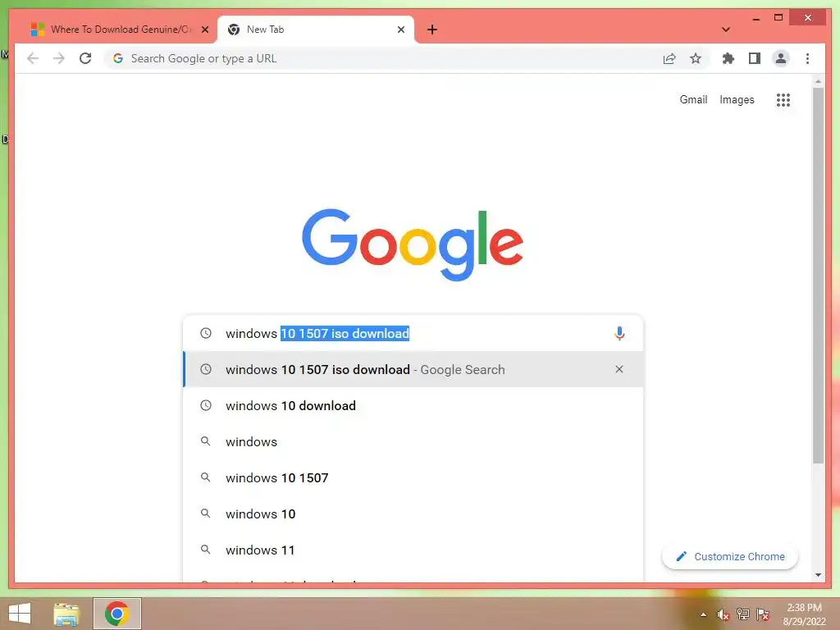Click clock icon beside windows 10 download
This screenshot has width=840, height=630.
[206, 405]
